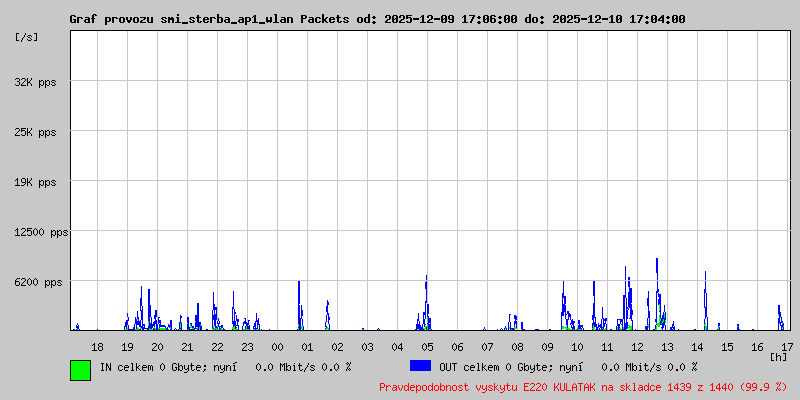Click hour label '21' on the time axis
This screenshot has height=400, width=800.
[x=187, y=347]
